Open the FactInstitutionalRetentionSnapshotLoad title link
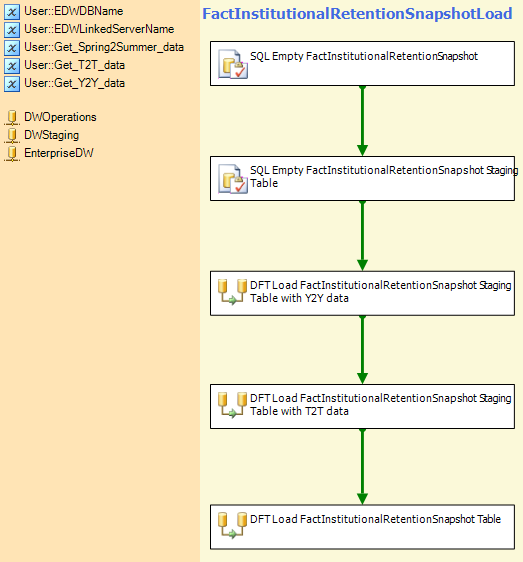This screenshot has width=523, height=562. 357,14
